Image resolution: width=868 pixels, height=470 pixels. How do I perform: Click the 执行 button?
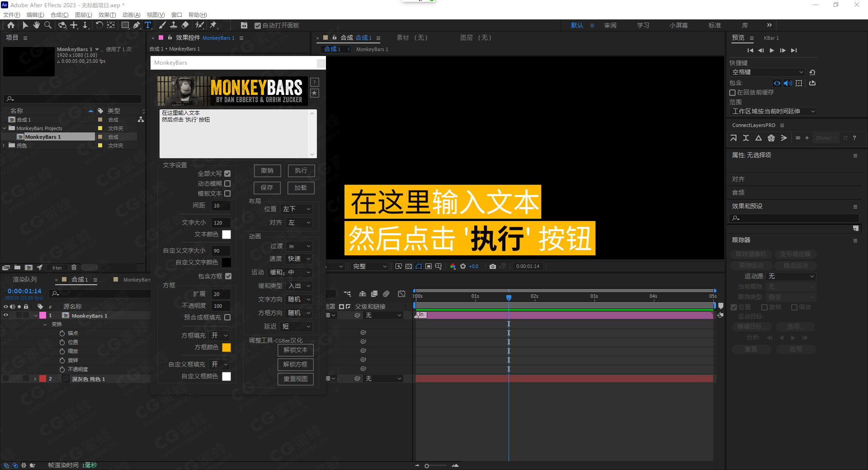click(x=301, y=171)
